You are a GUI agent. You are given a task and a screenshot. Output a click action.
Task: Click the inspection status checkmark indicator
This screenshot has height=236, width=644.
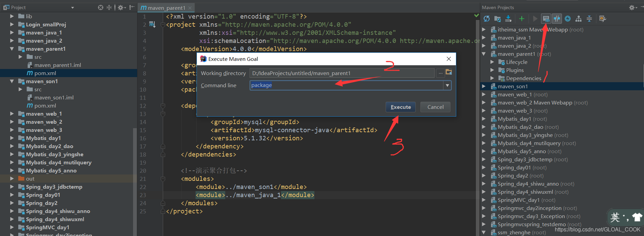click(476, 16)
